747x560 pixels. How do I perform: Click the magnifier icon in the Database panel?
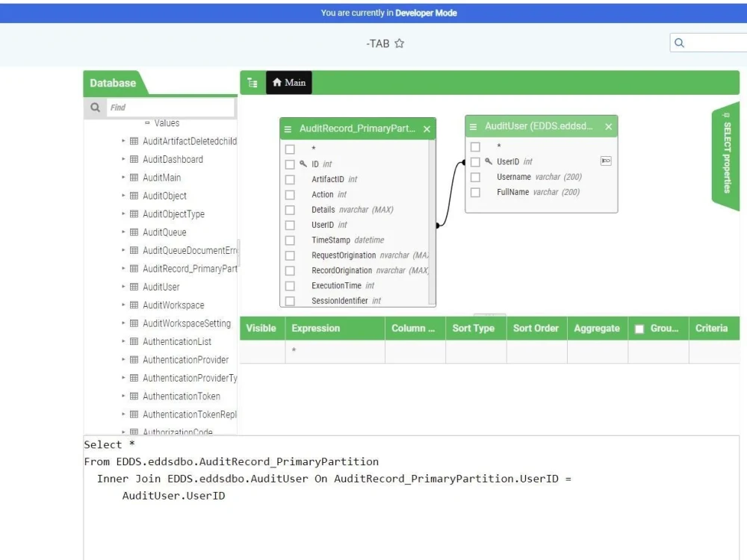[96, 107]
